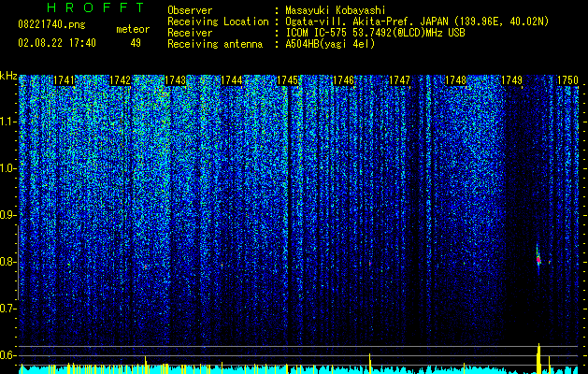Image resolution: width=588 pixels, height=374 pixels.
Task: Click the 1747 time marker
Action: 399,80
